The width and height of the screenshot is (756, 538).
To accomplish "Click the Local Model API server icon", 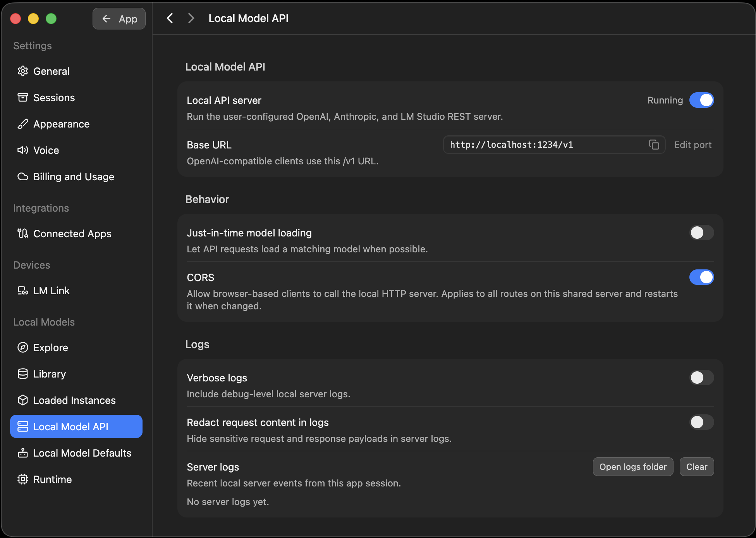I will click(23, 426).
